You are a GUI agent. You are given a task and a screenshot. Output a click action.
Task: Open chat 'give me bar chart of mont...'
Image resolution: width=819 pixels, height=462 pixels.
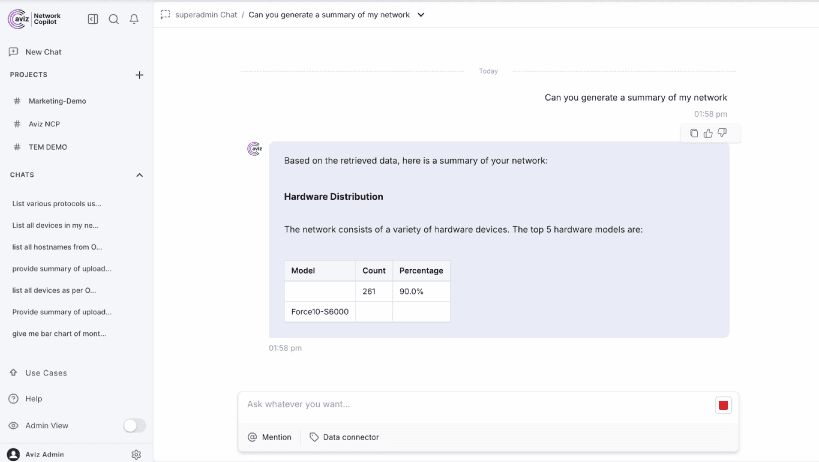click(59, 334)
